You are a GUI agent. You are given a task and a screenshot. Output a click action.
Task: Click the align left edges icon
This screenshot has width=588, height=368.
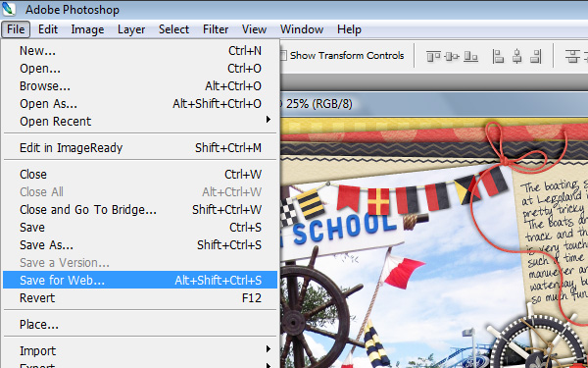coord(498,57)
